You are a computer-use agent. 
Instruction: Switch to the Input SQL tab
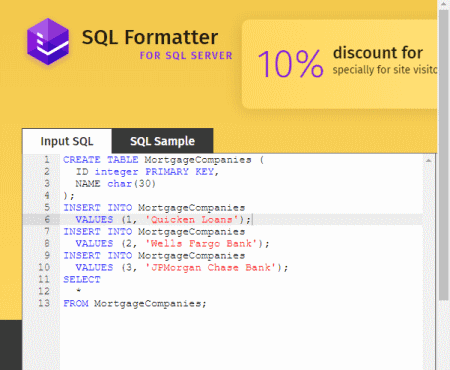(67, 141)
